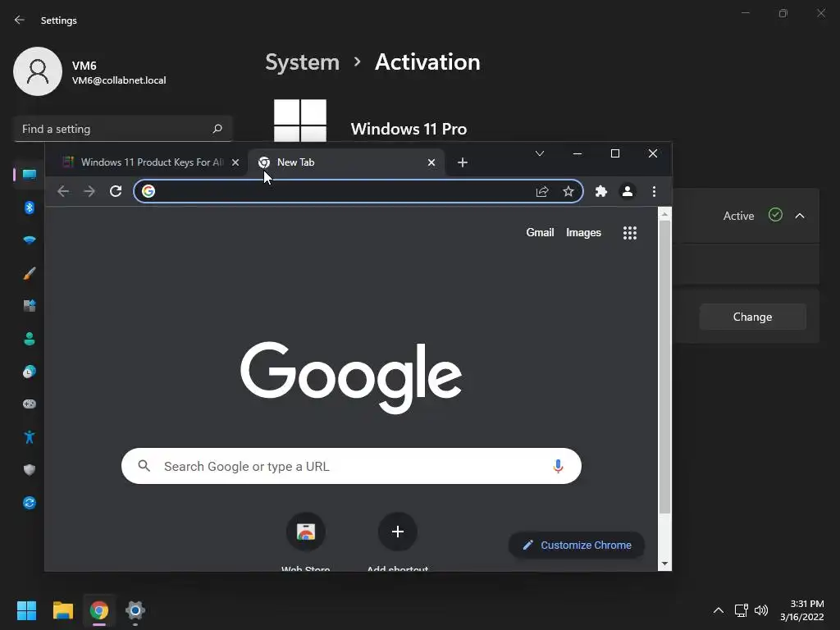This screenshot has width=840, height=630.
Task: Go forward in Chrome history
Action: pyautogui.click(x=89, y=191)
